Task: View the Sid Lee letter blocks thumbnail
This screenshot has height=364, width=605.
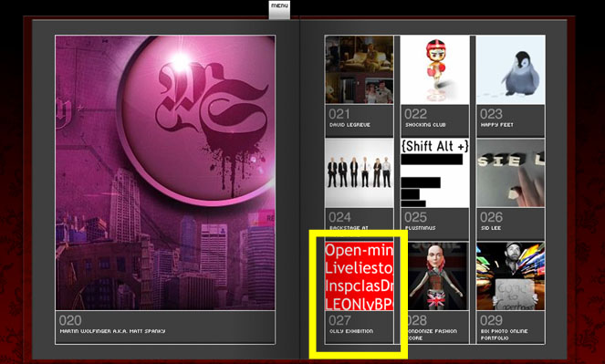Action: [x=511, y=172]
